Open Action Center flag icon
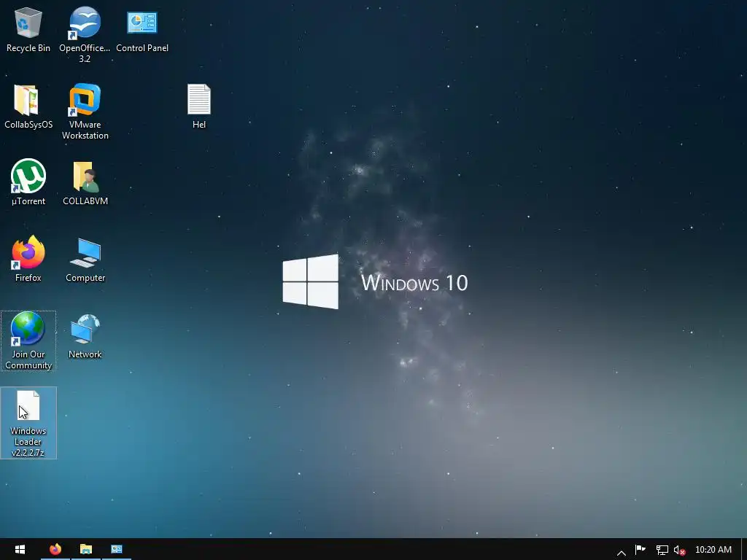The image size is (747, 560). [x=640, y=550]
